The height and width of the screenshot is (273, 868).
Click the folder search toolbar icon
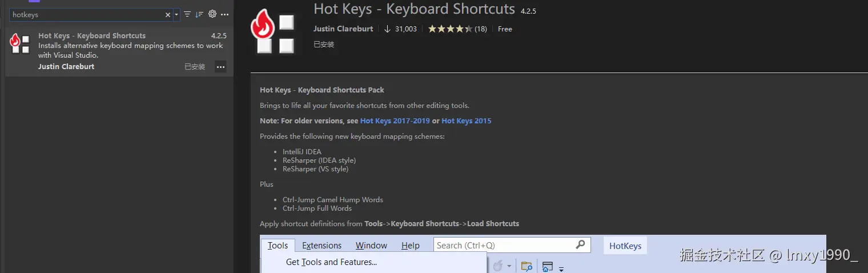[x=527, y=267]
